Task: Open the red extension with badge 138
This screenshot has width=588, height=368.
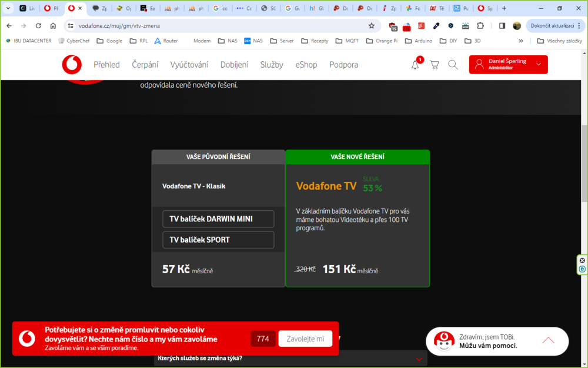Action: pos(407,26)
